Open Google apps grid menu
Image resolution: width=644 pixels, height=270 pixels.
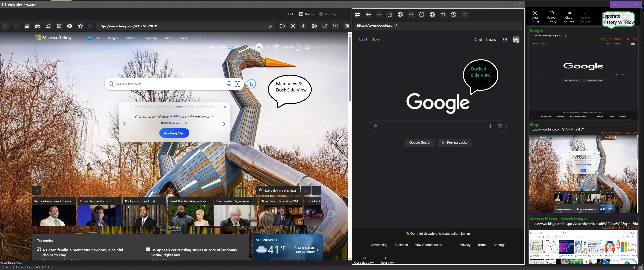pos(505,40)
